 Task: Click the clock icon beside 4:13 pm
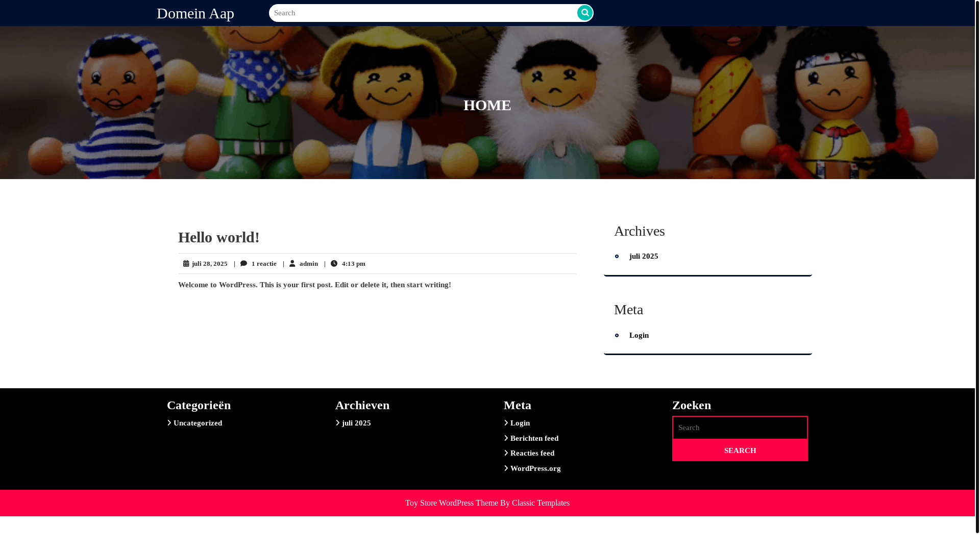coord(334,263)
